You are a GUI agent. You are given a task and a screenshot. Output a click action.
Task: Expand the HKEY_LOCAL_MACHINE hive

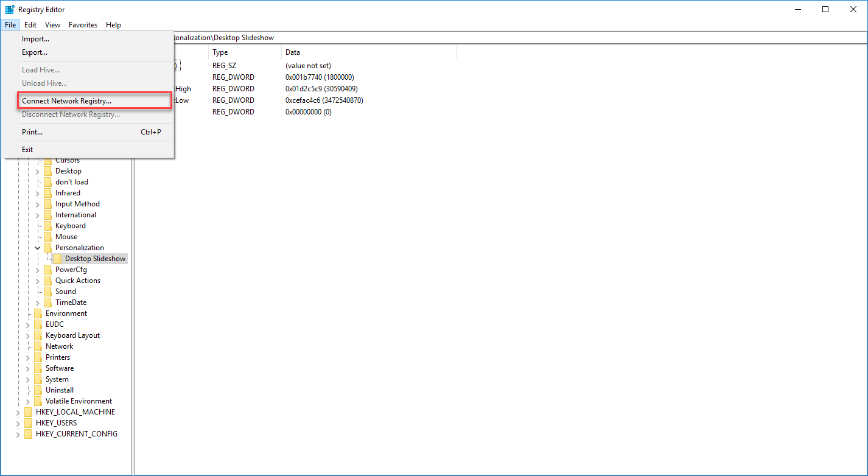18,412
